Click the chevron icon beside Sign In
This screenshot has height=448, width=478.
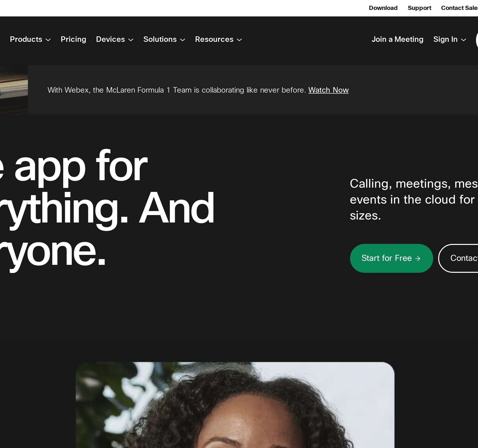pyautogui.click(x=464, y=40)
